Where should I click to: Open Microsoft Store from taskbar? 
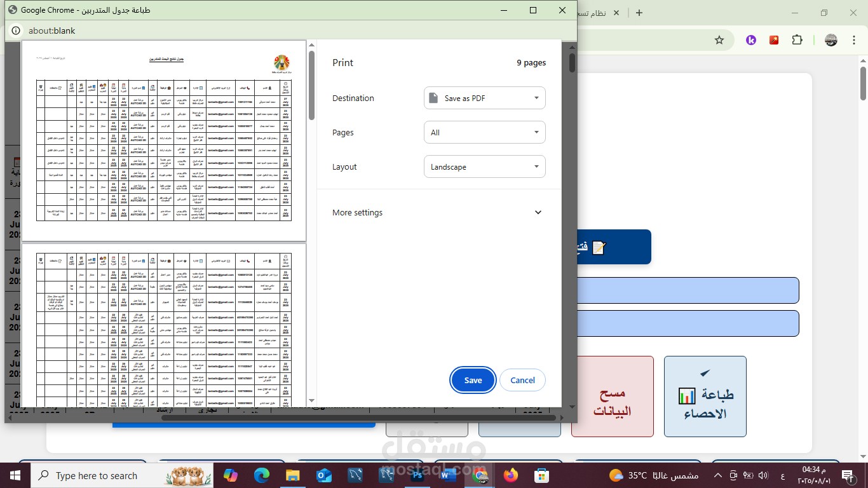541,475
